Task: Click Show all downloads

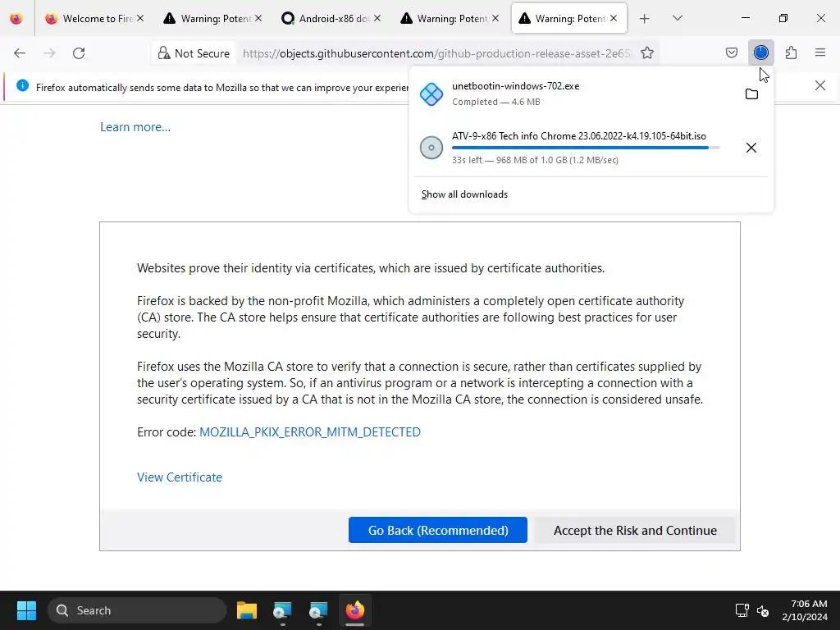Action: click(464, 194)
